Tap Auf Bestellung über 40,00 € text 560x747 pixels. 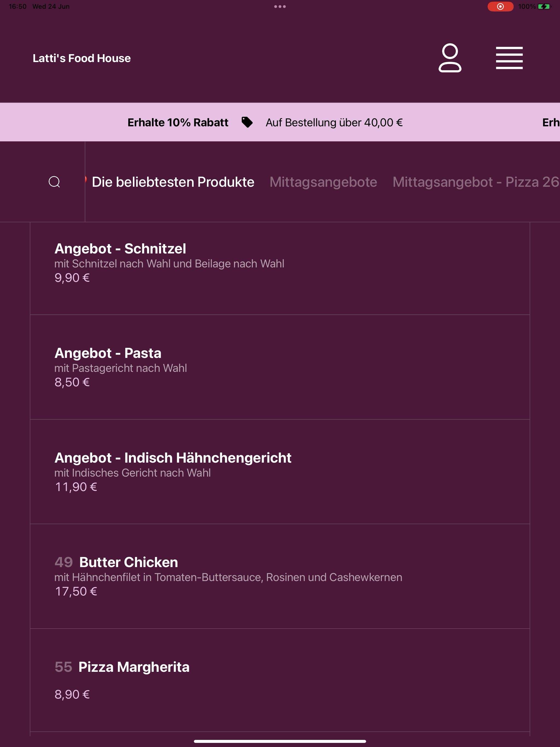pyautogui.click(x=334, y=122)
